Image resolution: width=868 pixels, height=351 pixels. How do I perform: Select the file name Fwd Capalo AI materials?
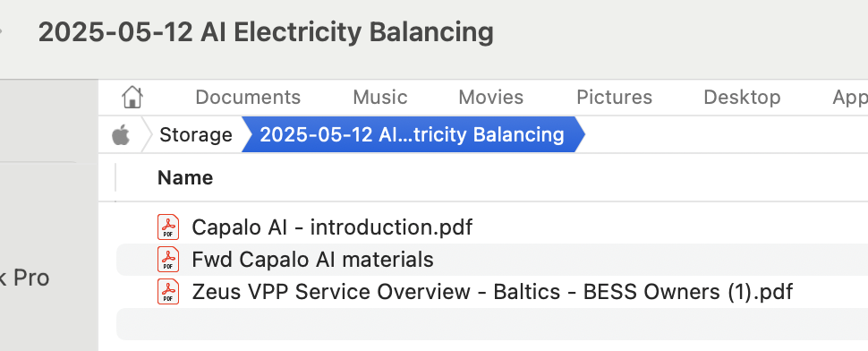[x=313, y=259]
